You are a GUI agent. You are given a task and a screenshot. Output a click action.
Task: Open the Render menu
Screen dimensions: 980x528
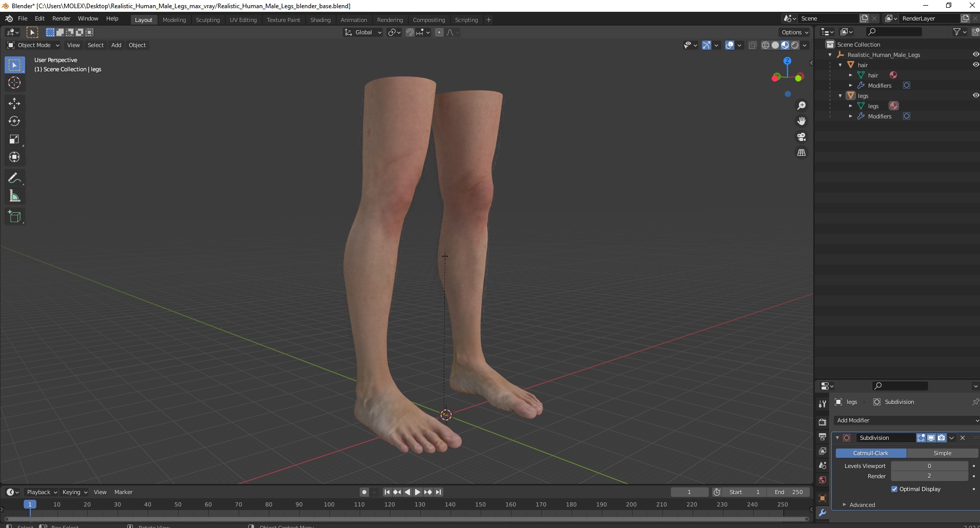61,18
